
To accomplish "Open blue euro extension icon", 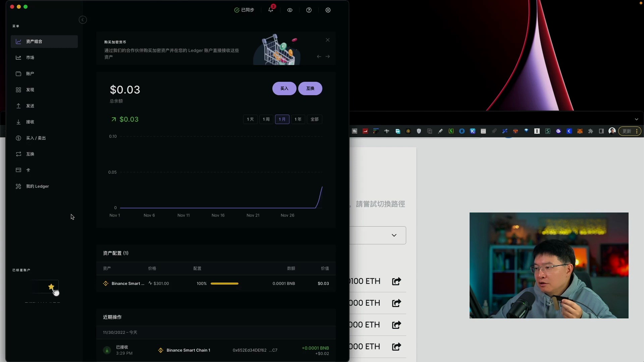I will [569, 131].
